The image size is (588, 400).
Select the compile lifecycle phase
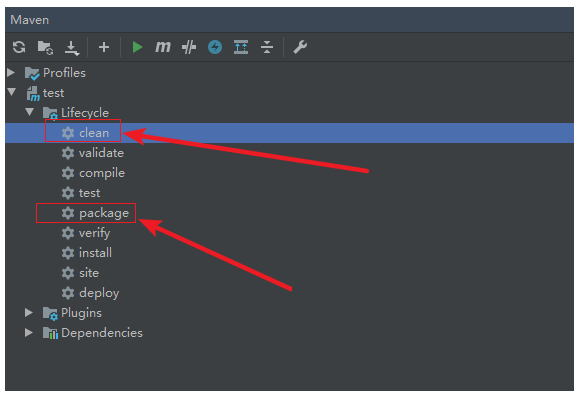(102, 173)
